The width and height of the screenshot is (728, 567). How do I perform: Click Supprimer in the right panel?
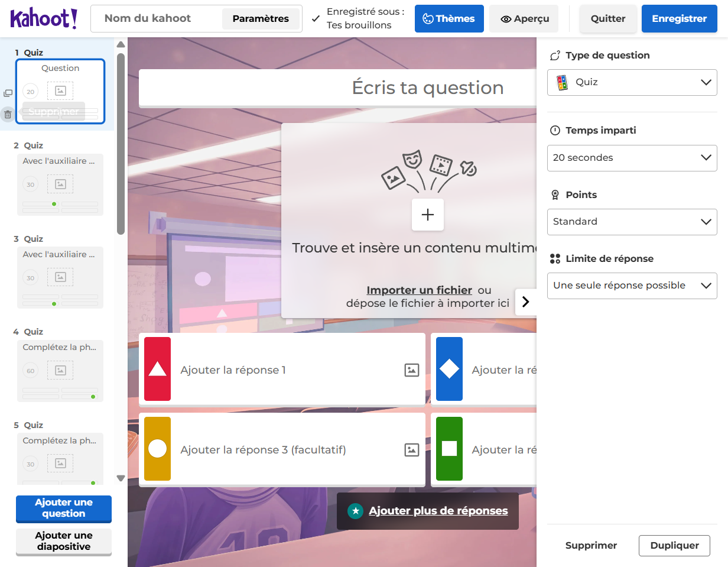coord(591,546)
